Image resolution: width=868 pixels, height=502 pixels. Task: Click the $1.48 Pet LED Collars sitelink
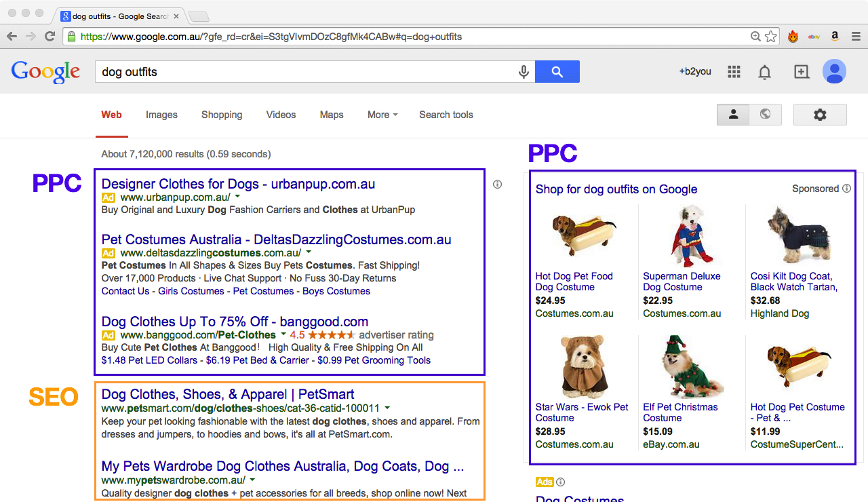149,360
